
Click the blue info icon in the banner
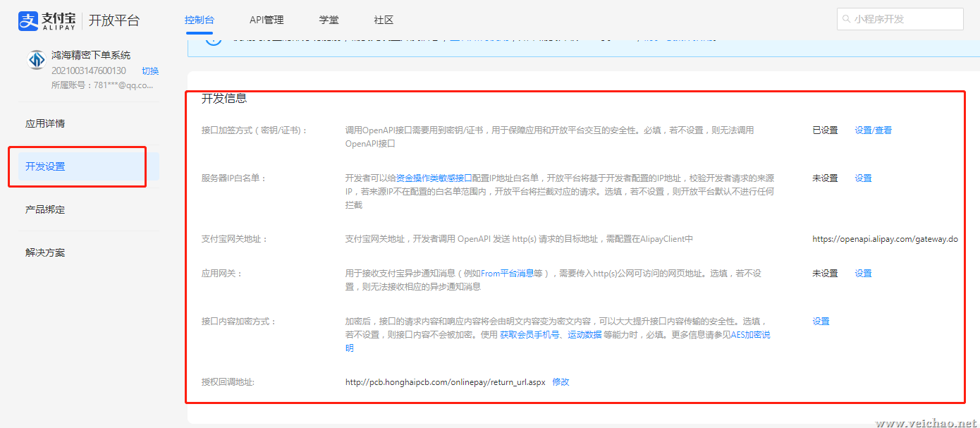pyautogui.click(x=213, y=38)
